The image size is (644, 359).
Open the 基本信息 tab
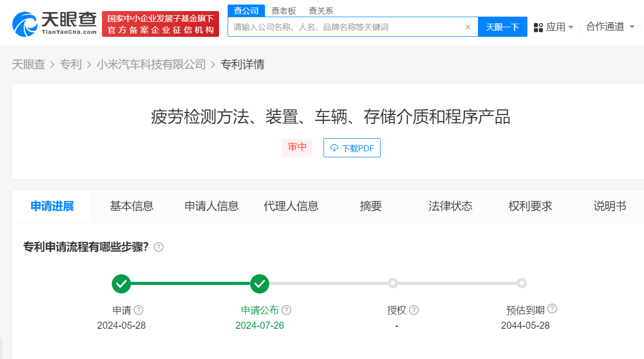pos(132,206)
